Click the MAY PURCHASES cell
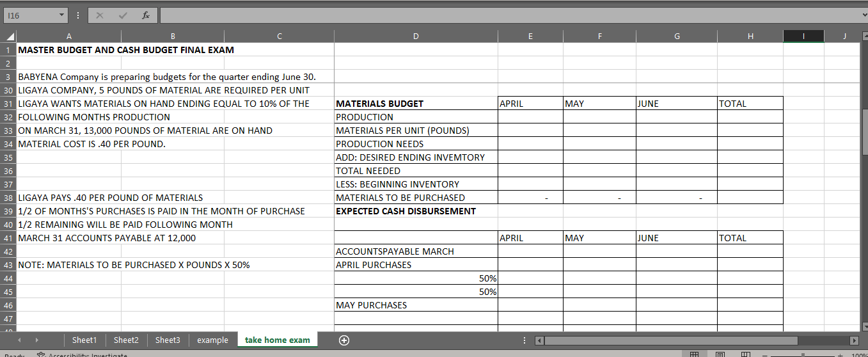The width and height of the screenshot is (868, 357). (416, 305)
